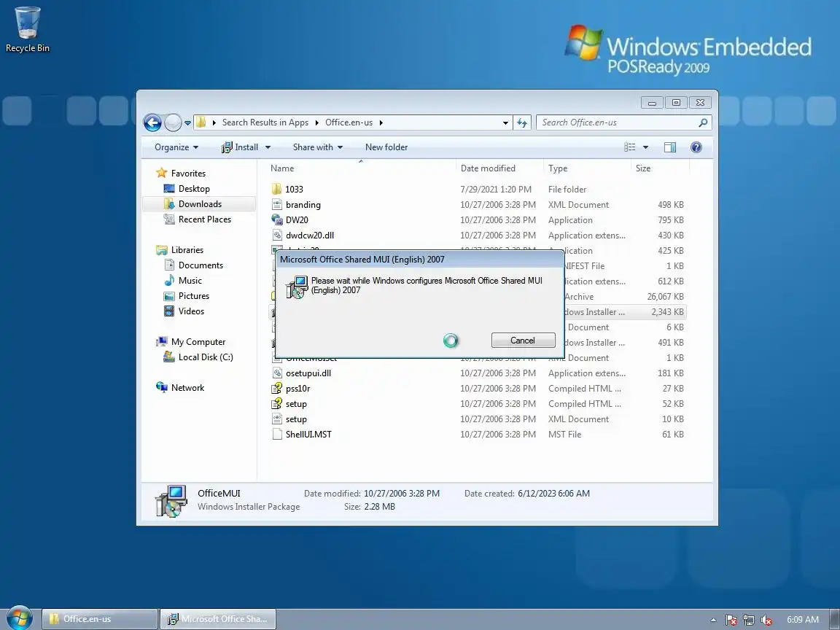Go back with the blue Back arrow
The width and height of the screenshot is (840, 630).
pyautogui.click(x=152, y=122)
